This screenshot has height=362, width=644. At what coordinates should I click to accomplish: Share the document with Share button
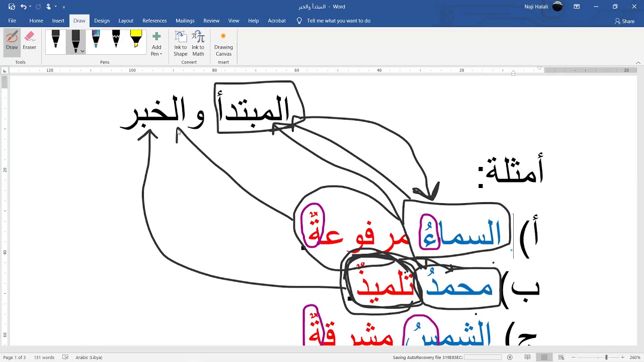624,21
